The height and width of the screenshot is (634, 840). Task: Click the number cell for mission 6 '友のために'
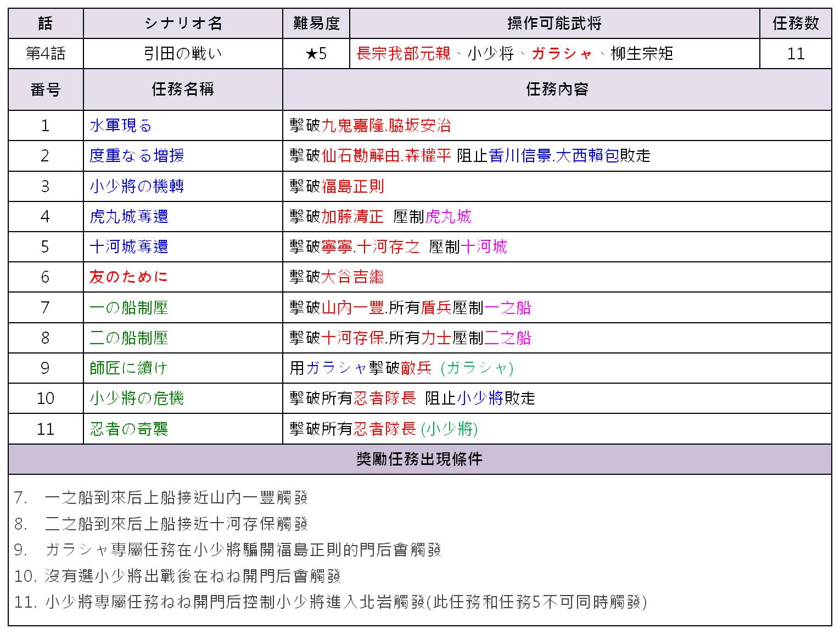tap(46, 277)
